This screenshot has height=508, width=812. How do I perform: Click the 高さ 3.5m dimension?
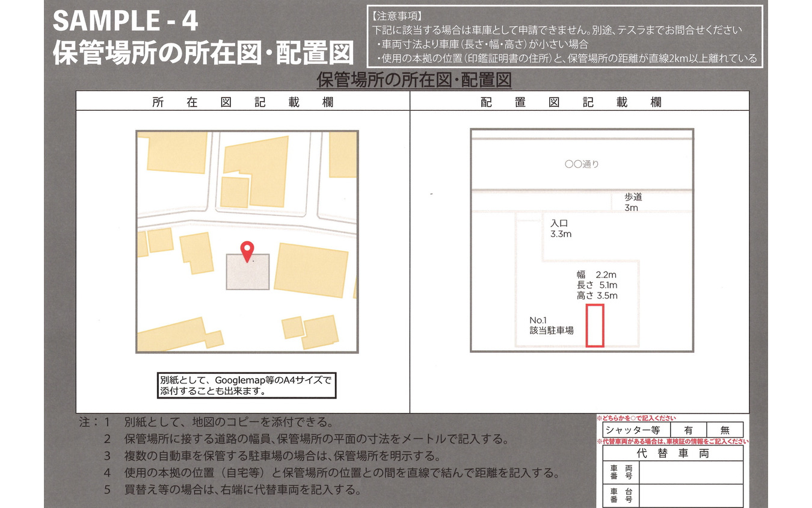pyautogui.click(x=597, y=296)
